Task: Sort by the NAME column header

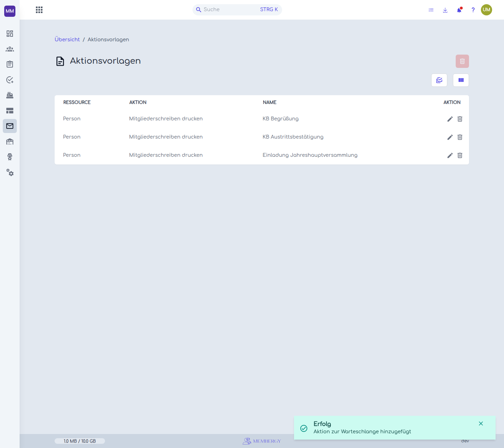Action: coord(269,102)
